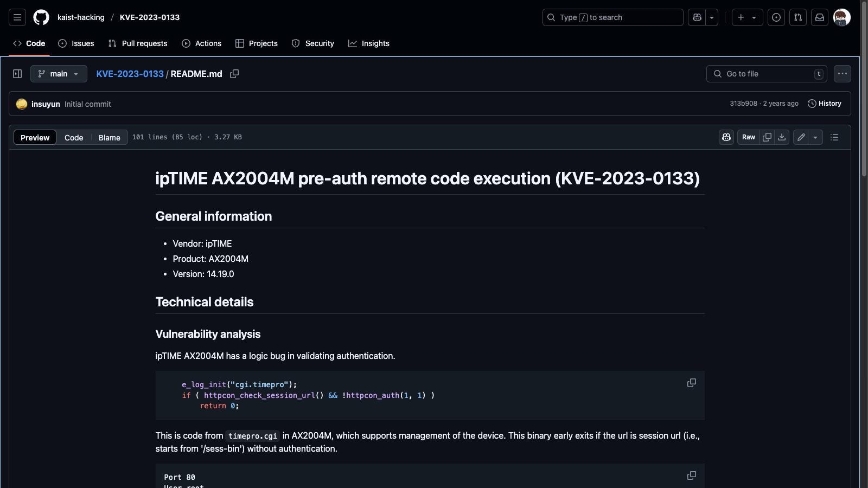Open the Issues shortcut icon in header
The width and height of the screenshot is (868, 488).
tap(776, 17)
